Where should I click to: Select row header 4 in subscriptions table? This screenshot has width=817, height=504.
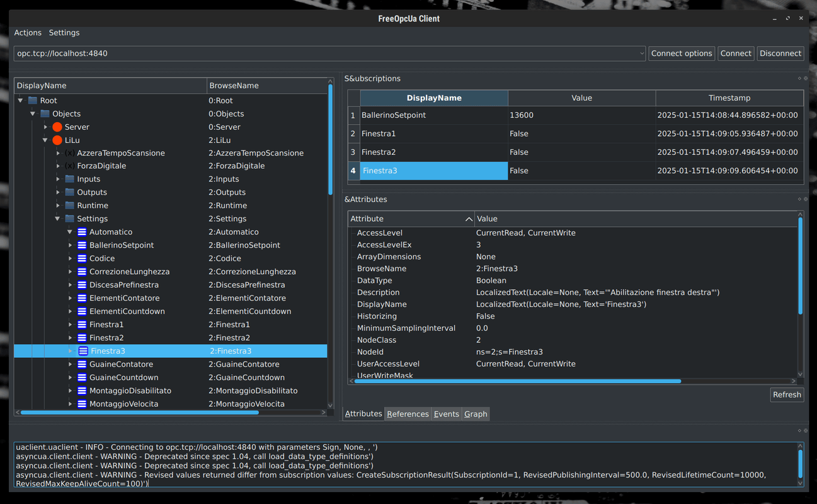click(x=353, y=171)
